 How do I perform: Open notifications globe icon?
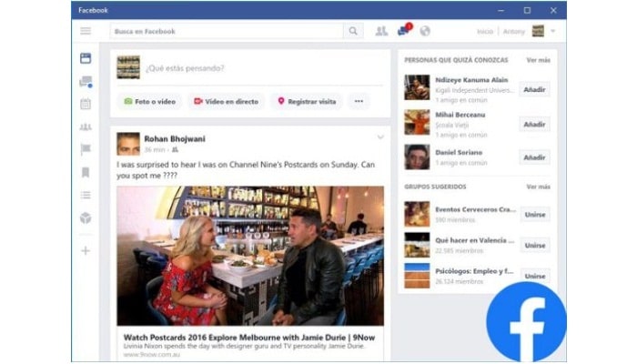pyautogui.click(x=425, y=31)
